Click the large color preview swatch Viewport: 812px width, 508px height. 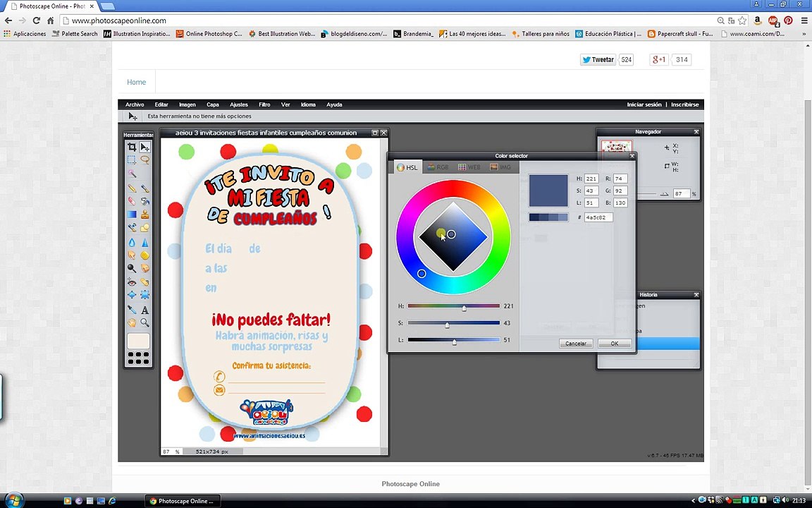coord(548,190)
